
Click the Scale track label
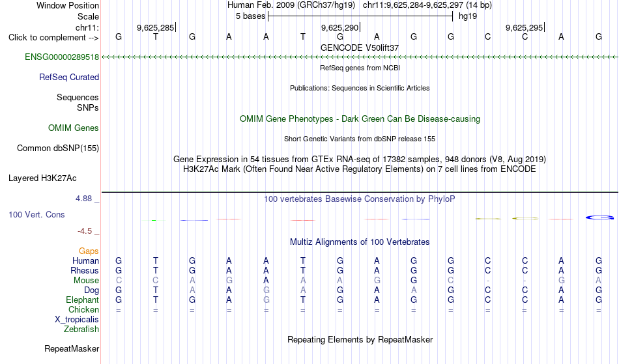pos(88,16)
